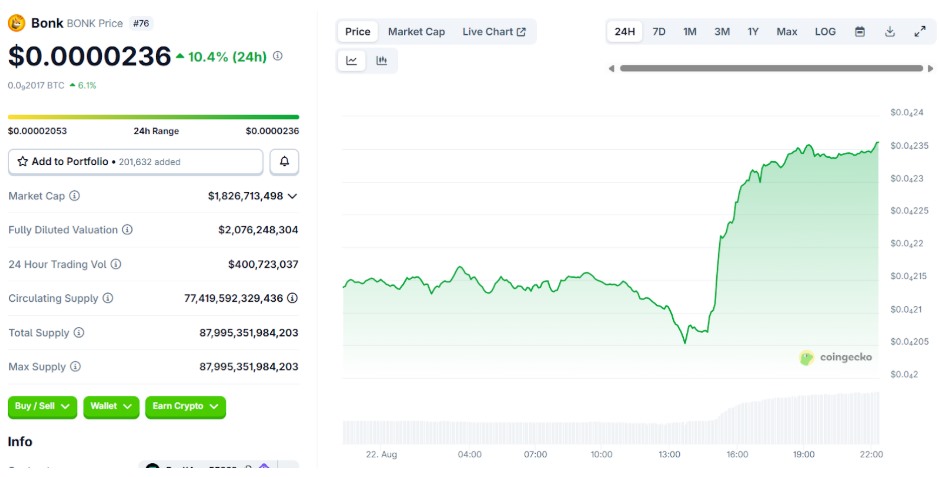Select the 24H time range
The height and width of the screenshot is (477, 940).
(x=625, y=32)
